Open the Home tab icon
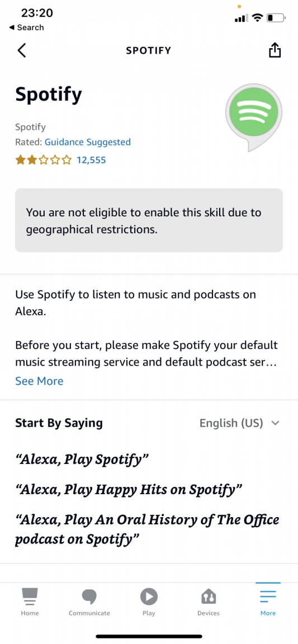298x644 pixels. tap(30, 602)
